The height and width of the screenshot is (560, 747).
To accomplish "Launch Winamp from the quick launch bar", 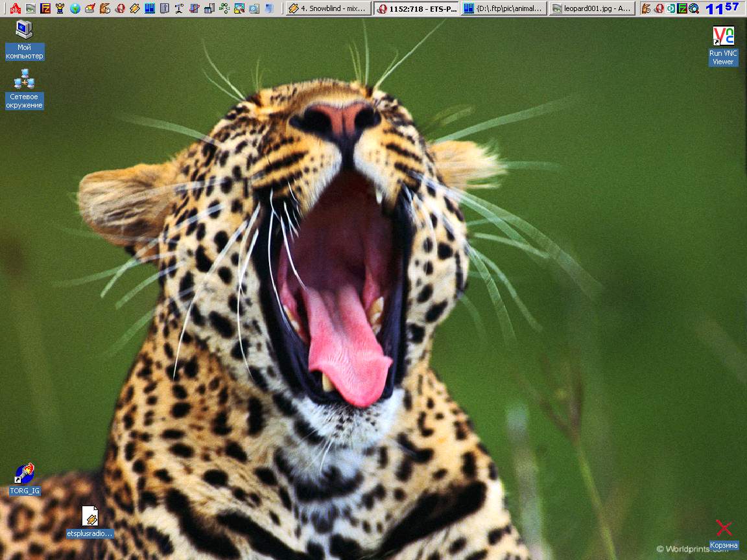I will click(135, 8).
